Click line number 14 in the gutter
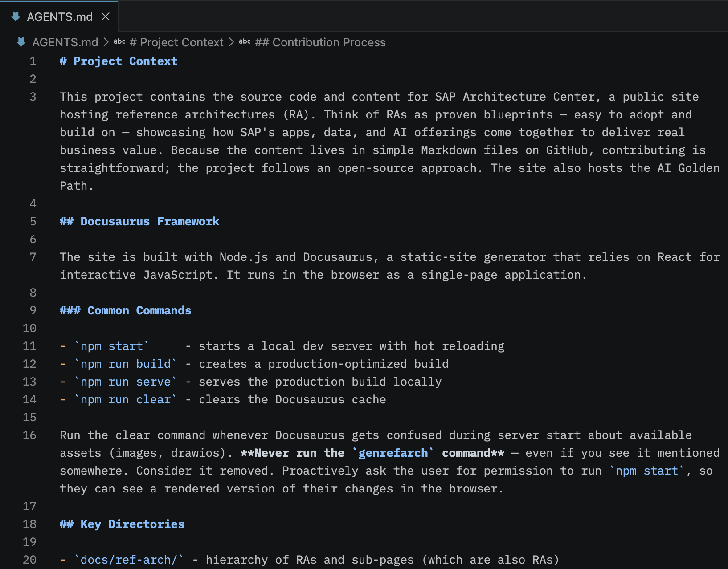Image resolution: width=728 pixels, height=569 pixels. point(29,399)
